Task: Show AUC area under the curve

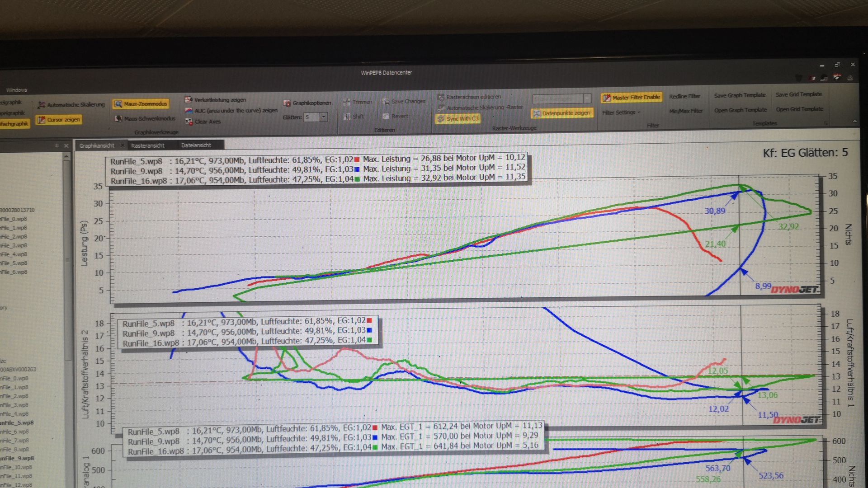Action: click(189, 111)
